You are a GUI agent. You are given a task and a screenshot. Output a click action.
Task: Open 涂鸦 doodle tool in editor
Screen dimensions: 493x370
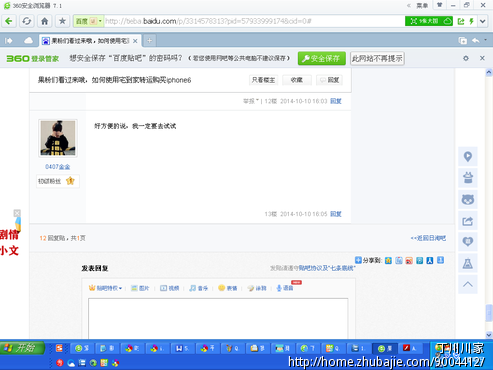(257, 288)
